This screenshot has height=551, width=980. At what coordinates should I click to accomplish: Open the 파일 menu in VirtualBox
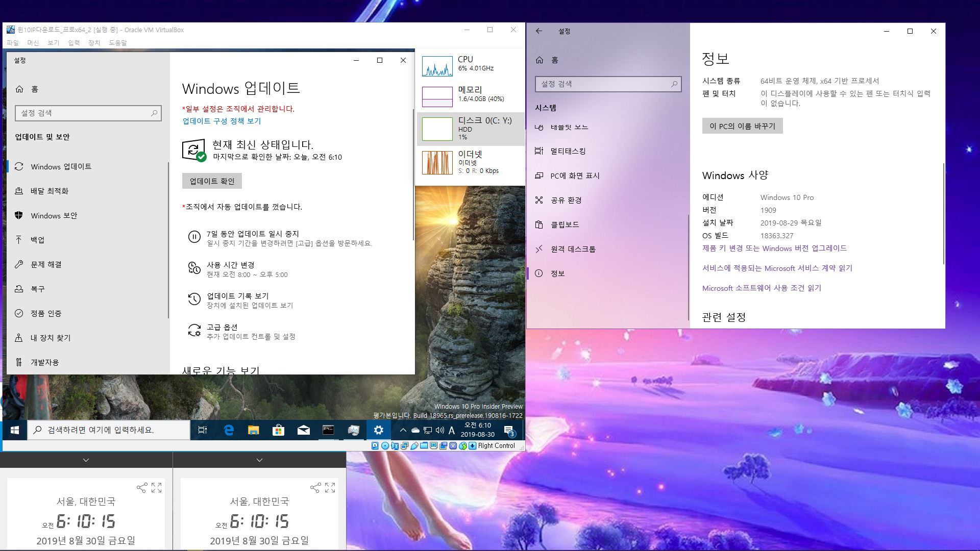point(12,43)
